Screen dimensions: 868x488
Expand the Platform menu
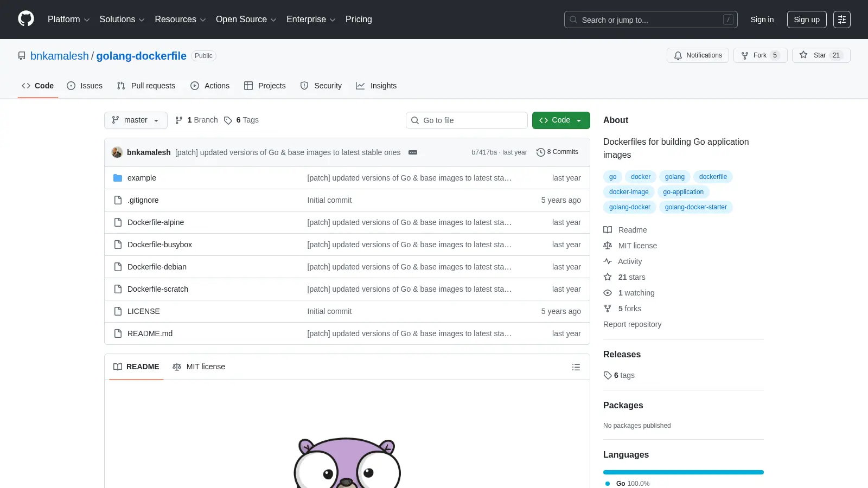tap(68, 20)
